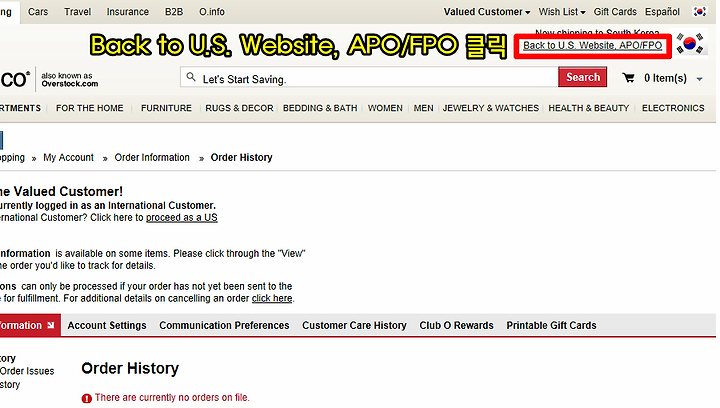Open RUGS & DECOR department menu
The width and height of the screenshot is (720, 408).
coord(239,108)
